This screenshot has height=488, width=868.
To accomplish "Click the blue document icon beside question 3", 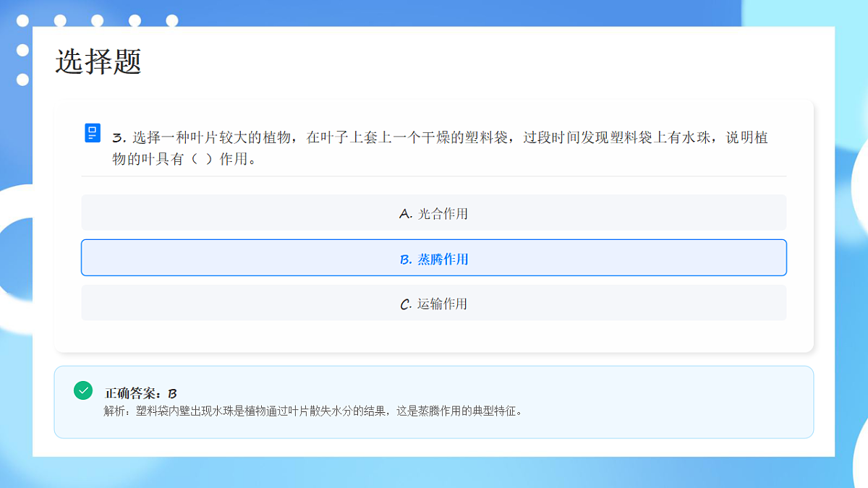I will [93, 133].
